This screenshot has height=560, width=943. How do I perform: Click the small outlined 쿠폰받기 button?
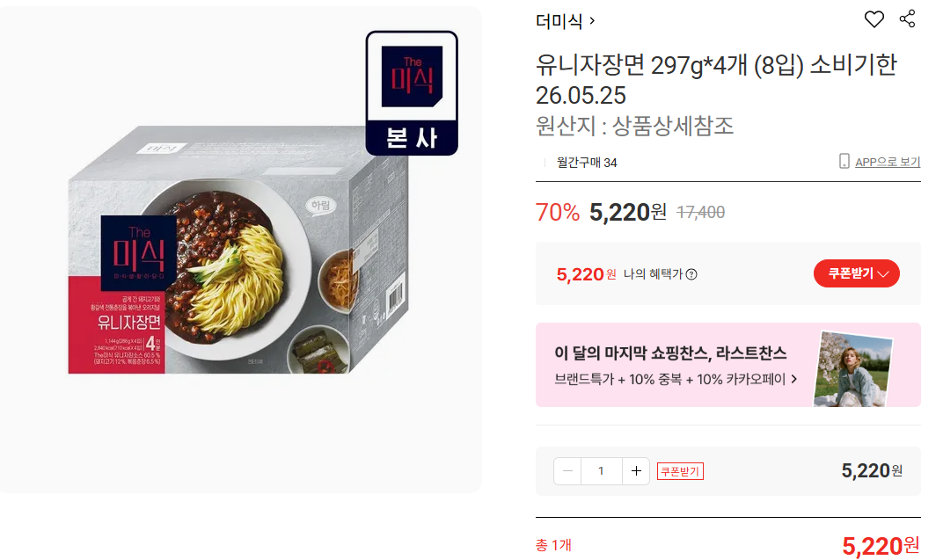(x=680, y=472)
